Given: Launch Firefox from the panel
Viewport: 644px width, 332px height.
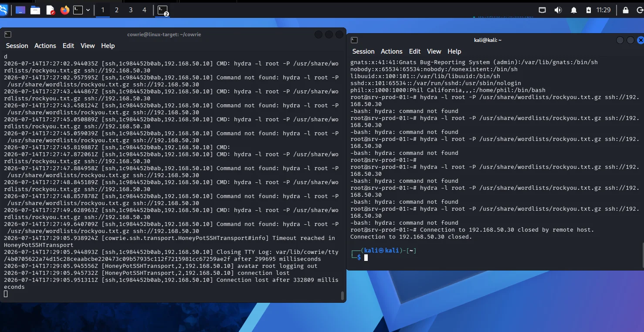Looking at the screenshot, I should pyautogui.click(x=65, y=10).
